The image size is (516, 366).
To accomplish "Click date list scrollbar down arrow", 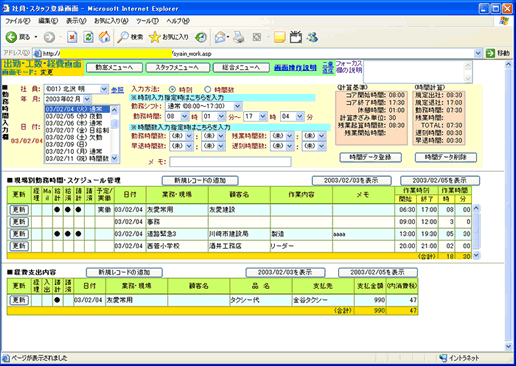I will (114, 158).
